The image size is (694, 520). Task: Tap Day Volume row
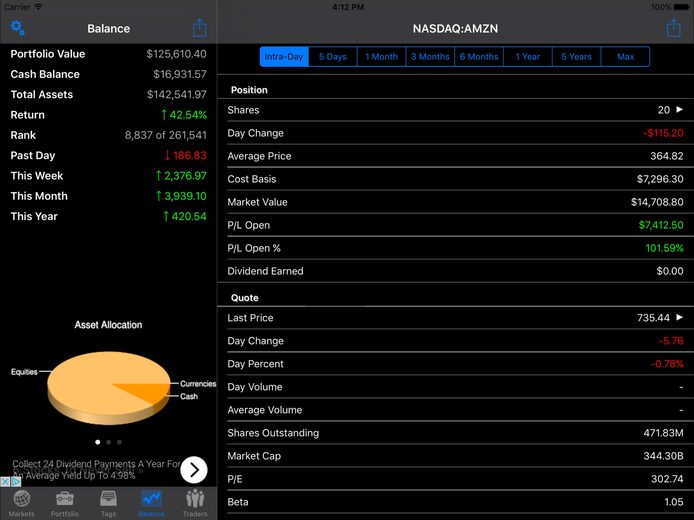[455, 387]
